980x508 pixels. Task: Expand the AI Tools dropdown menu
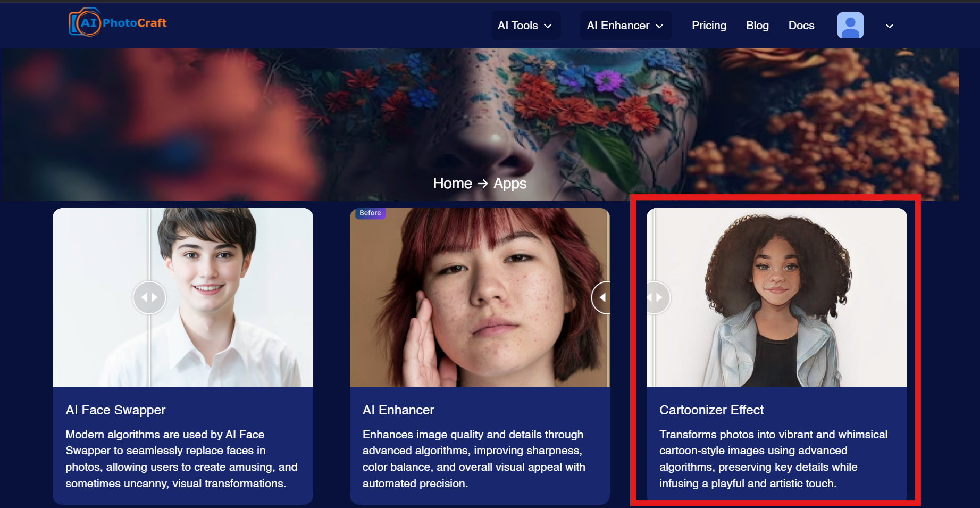525,26
